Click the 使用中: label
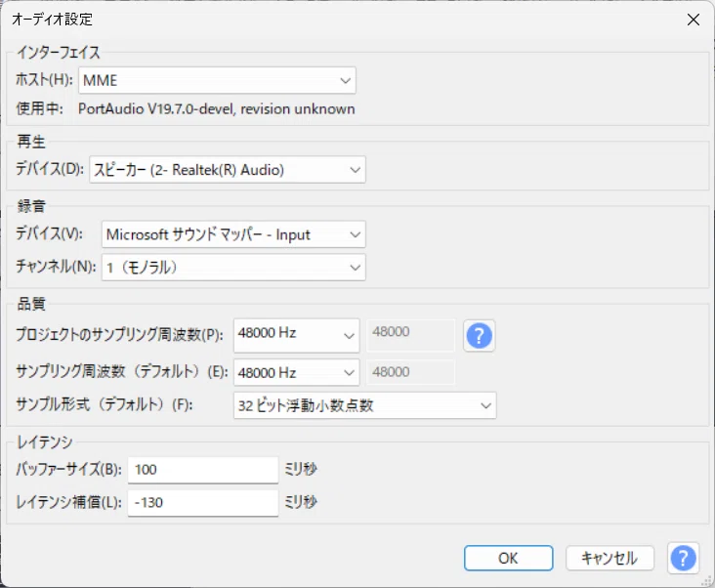The height and width of the screenshot is (588, 715). (x=40, y=109)
